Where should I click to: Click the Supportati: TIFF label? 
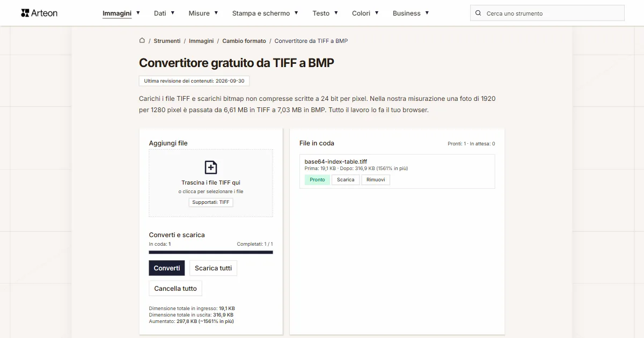(x=211, y=202)
